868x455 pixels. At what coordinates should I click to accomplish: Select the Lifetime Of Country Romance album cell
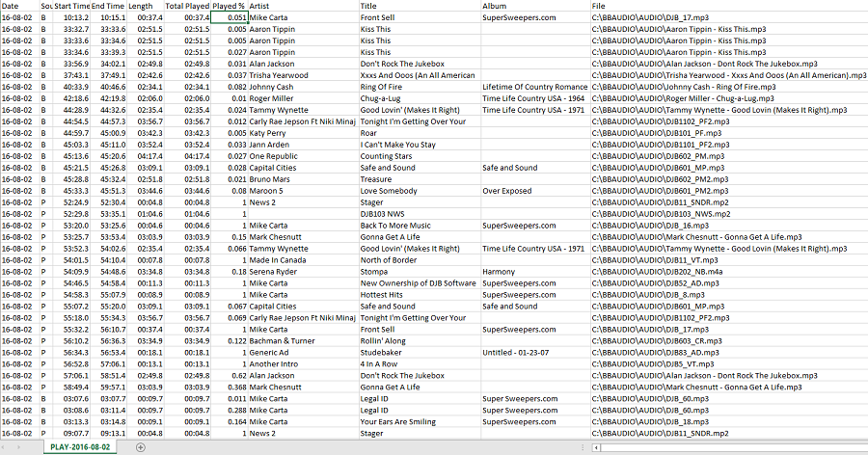pyautogui.click(x=535, y=87)
